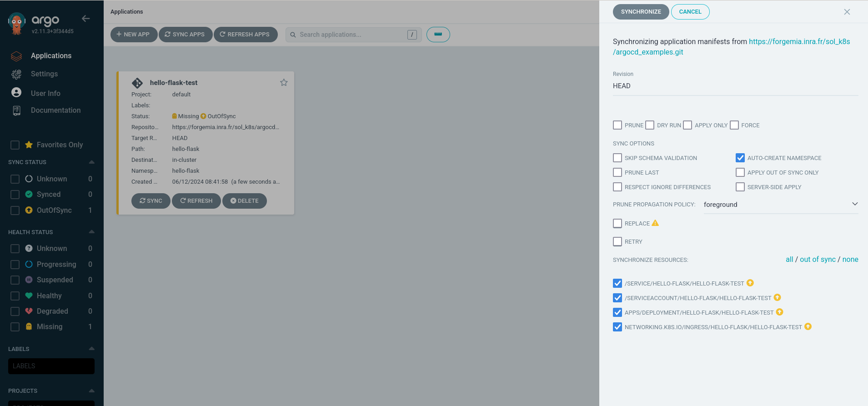This screenshot has height=406, width=868.
Task: Enable the Prune checkbox
Action: (x=617, y=125)
